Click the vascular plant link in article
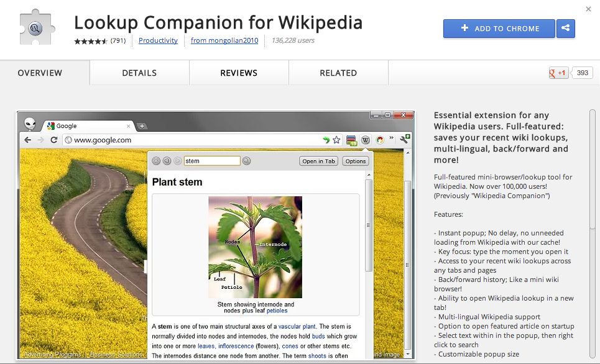The image size is (600, 364). pos(297,327)
